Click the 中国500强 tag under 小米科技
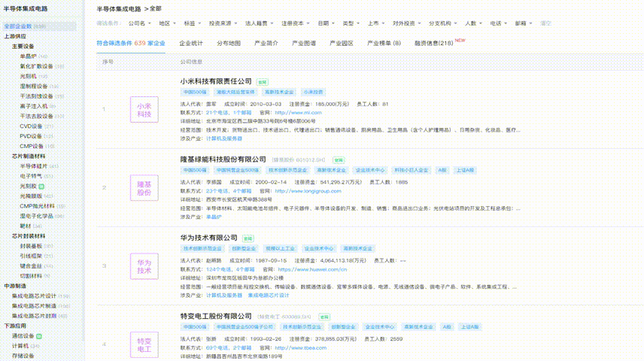Image resolution: width=644 pixels, height=361 pixels. [193, 92]
